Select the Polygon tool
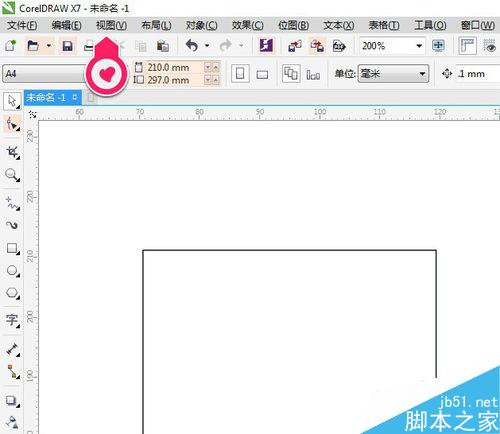The height and width of the screenshot is (434, 500). (x=12, y=293)
